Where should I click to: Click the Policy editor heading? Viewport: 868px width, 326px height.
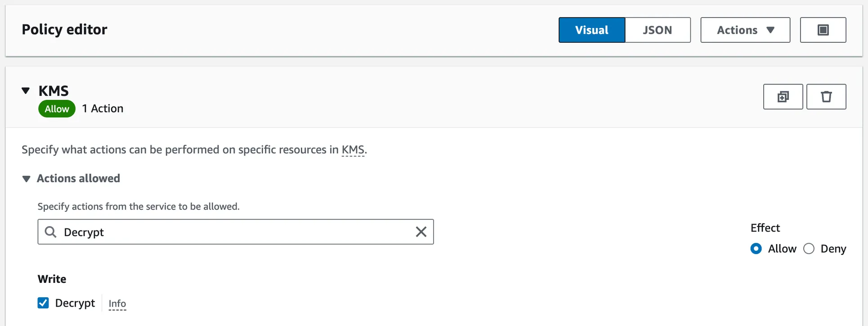tap(64, 30)
